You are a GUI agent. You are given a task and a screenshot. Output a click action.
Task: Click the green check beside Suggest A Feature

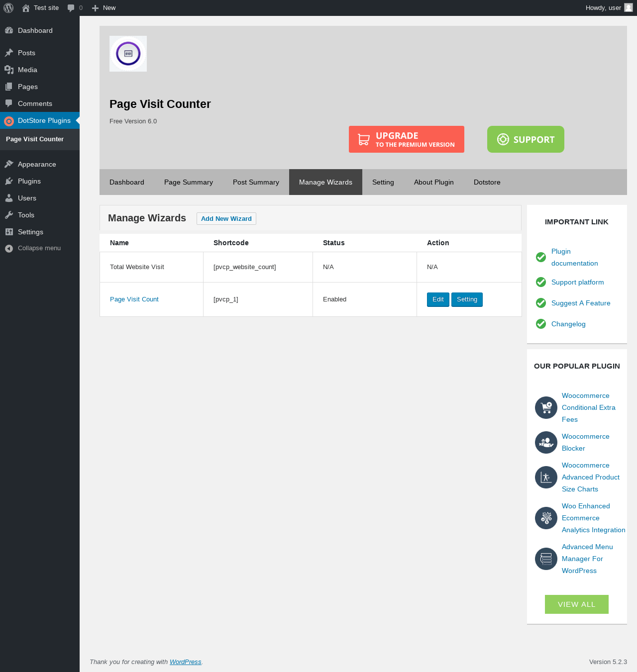541,303
